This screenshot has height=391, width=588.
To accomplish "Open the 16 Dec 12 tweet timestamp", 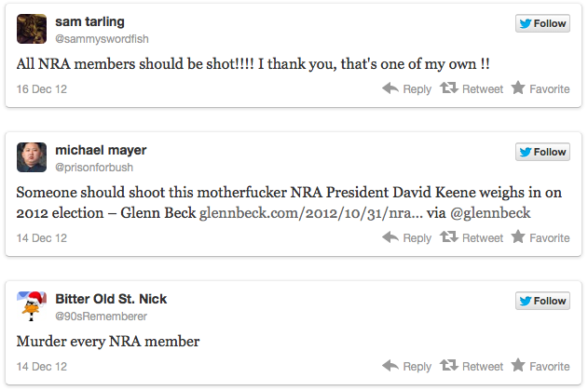I will tap(42, 89).
